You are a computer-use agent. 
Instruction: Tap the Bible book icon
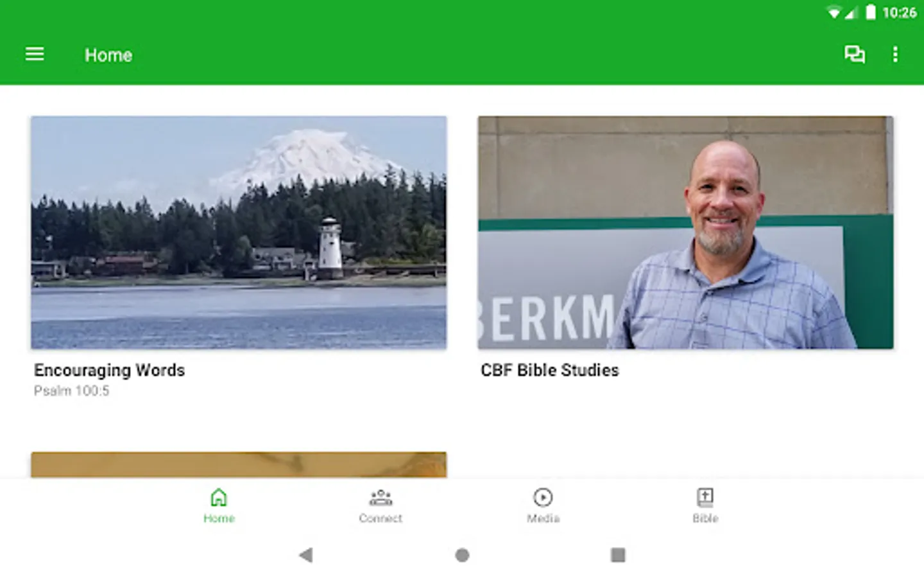[705, 497]
